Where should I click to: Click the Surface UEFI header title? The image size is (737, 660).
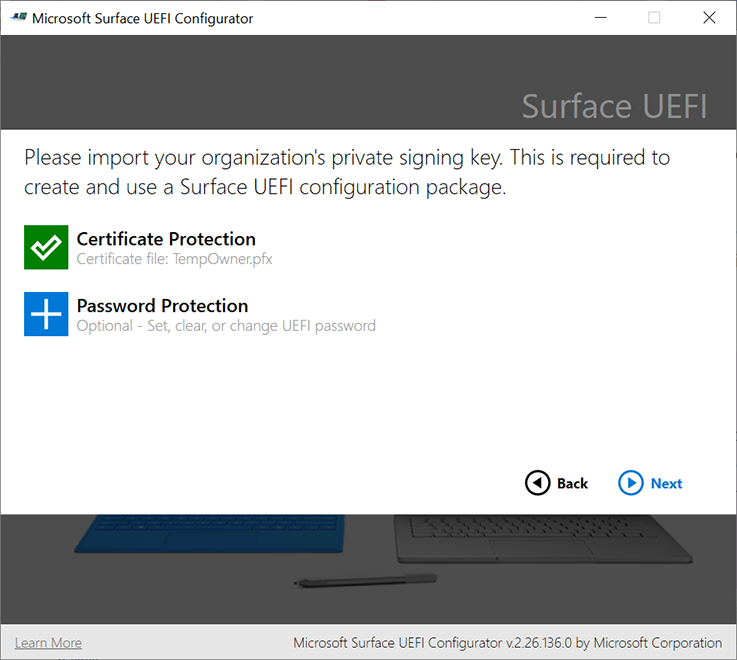(614, 107)
